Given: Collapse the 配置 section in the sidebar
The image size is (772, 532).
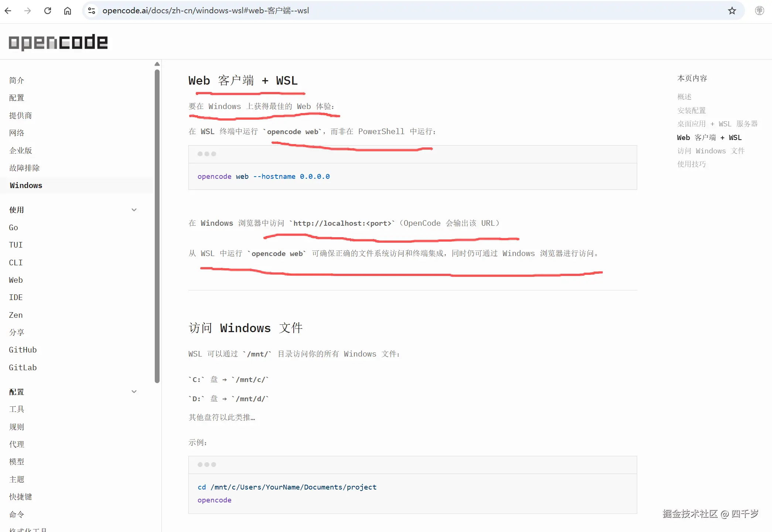Looking at the screenshot, I should coord(134,392).
